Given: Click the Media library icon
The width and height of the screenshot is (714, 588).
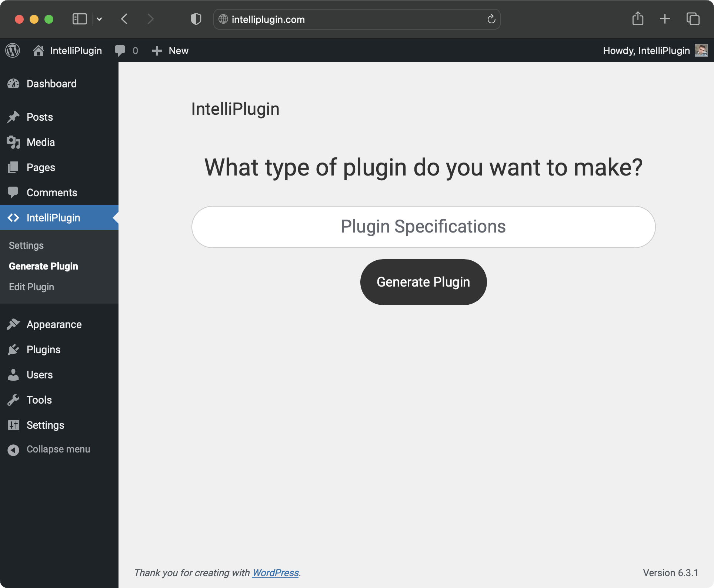Looking at the screenshot, I should (x=13, y=142).
